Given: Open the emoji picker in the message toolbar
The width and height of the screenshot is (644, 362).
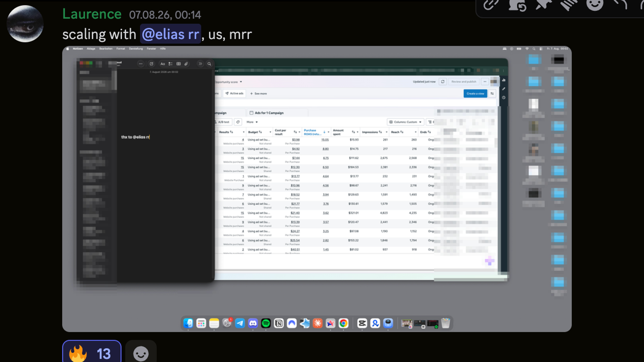Looking at the screenshot, I should point(595,5).
